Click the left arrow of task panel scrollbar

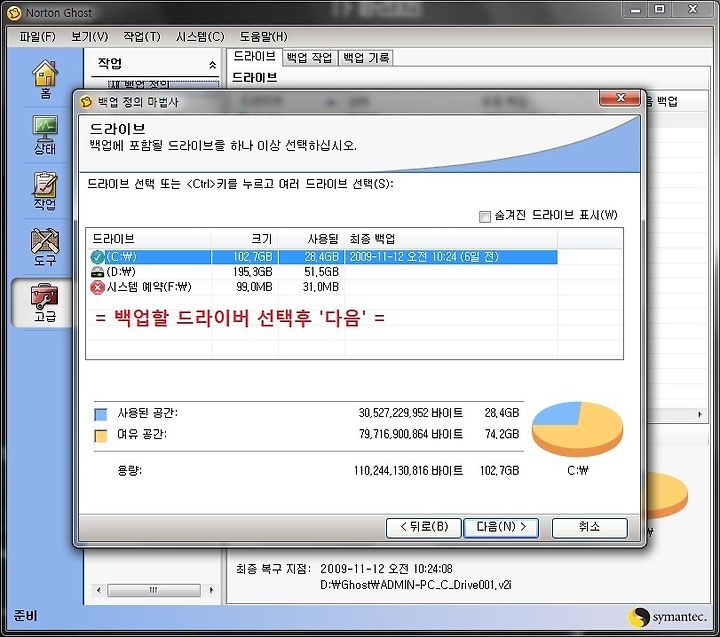tap(98, 590)
